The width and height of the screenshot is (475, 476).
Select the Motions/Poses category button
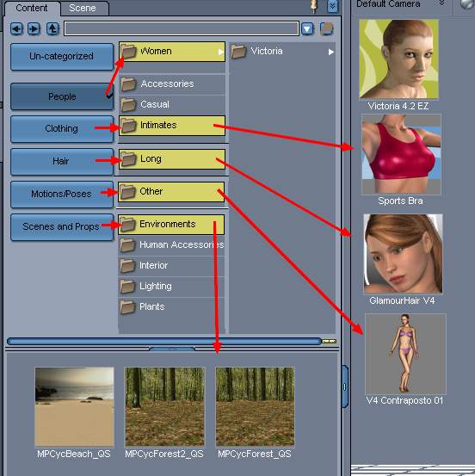pos(62,194)
